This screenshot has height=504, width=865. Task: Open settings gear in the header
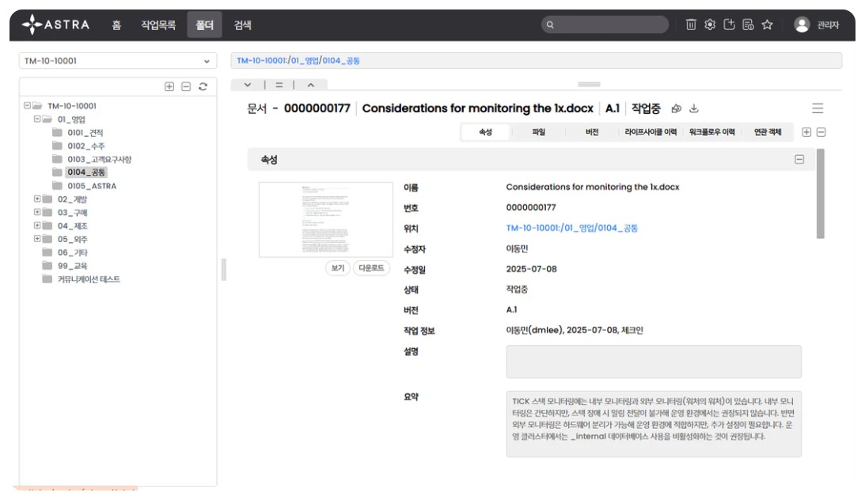click(710, 25)
